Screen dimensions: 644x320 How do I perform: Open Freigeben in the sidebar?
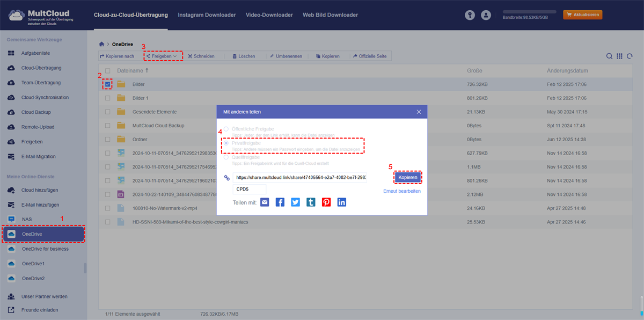32,142
